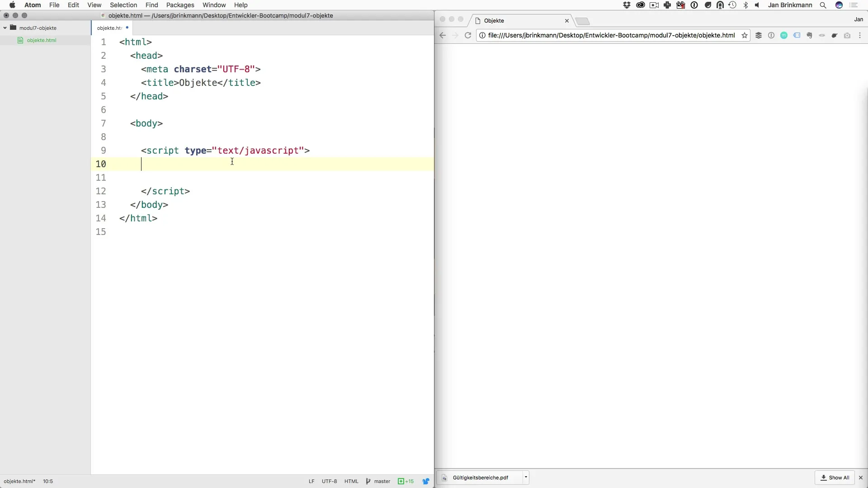Close the Objekte browser tab

click(566, 21)
